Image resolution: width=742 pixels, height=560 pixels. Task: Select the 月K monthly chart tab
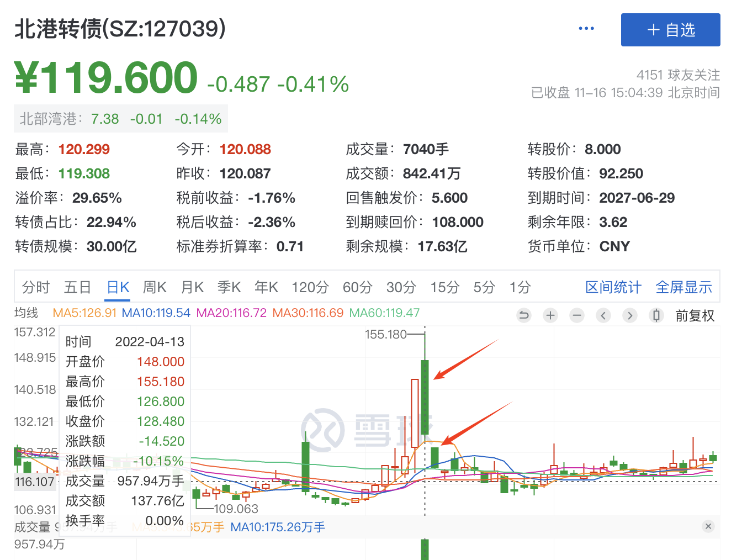coord(192,287)
